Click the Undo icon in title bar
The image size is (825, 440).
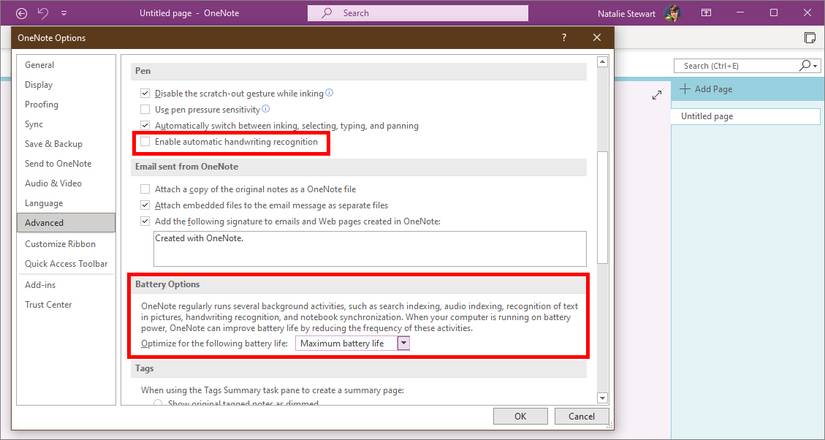(43, 13)
